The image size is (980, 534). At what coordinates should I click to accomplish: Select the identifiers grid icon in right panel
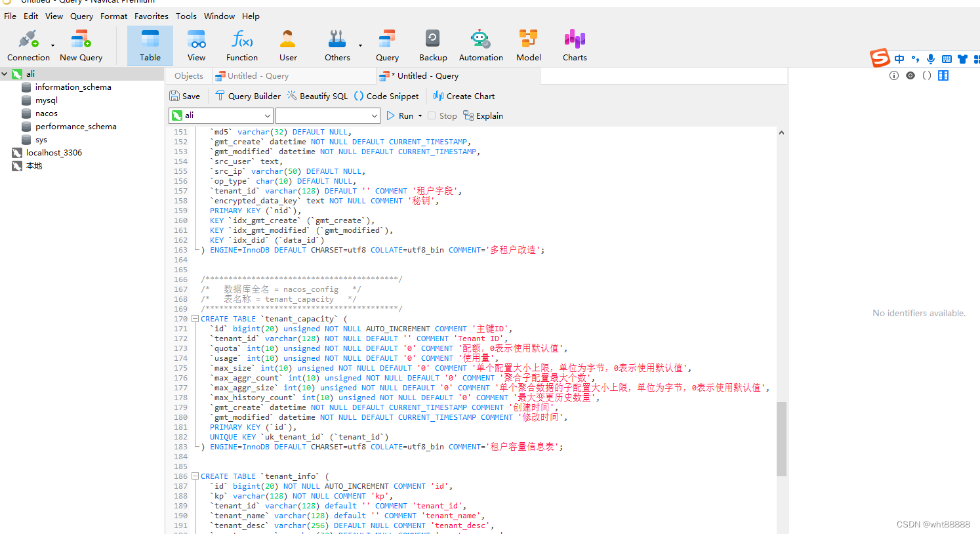pos(943,75)
